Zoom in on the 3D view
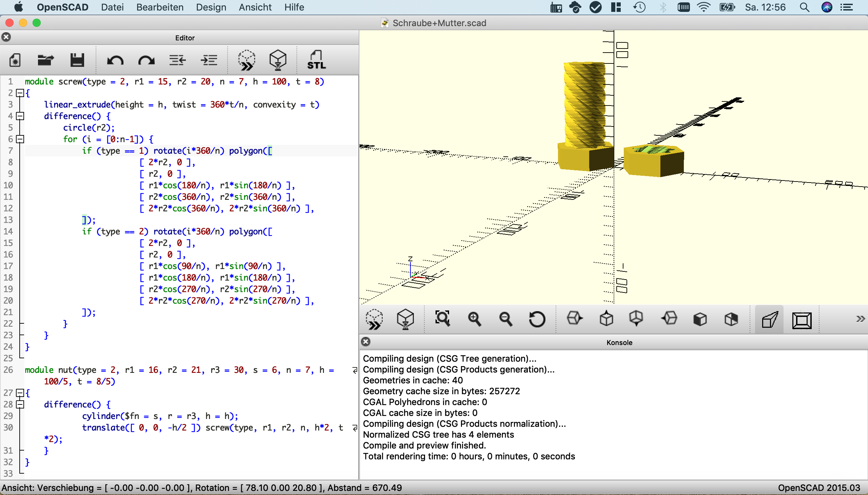 474,319
